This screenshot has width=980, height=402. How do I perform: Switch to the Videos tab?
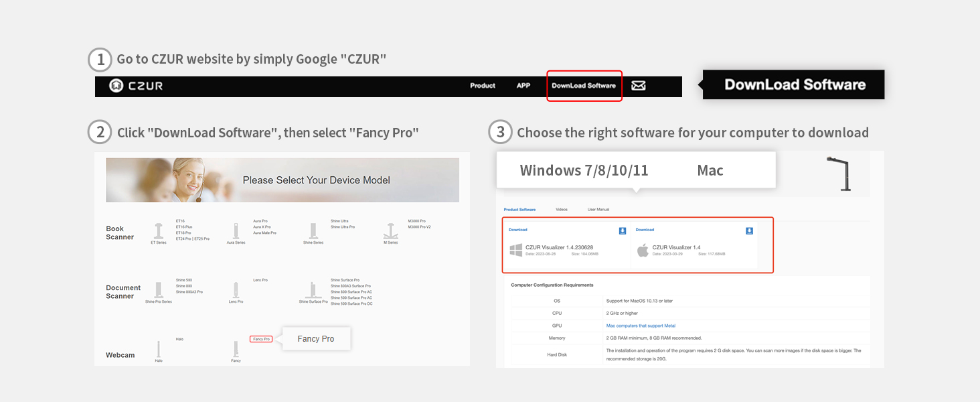(561, 210)
